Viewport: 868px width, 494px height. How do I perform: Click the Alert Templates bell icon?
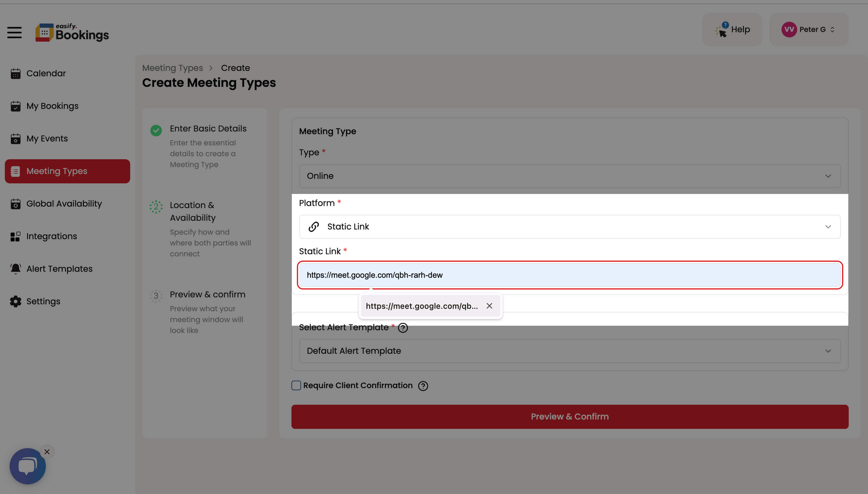click(15, 269)
